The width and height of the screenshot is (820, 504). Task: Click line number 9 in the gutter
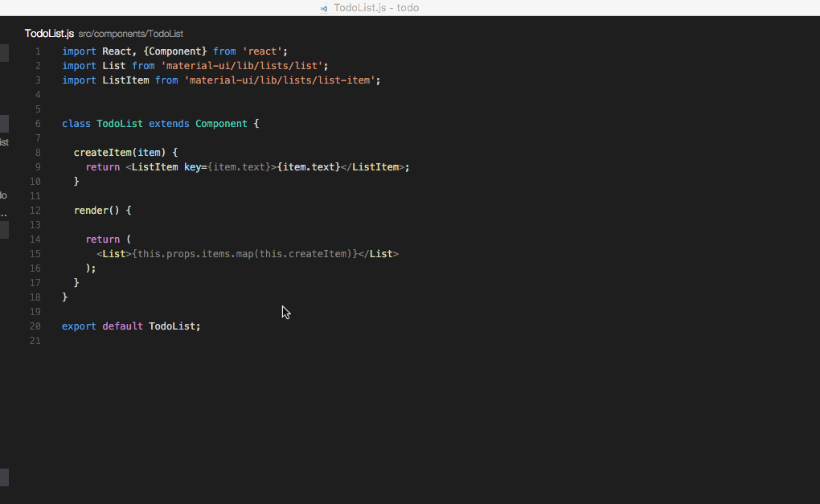tap(37, 166)
